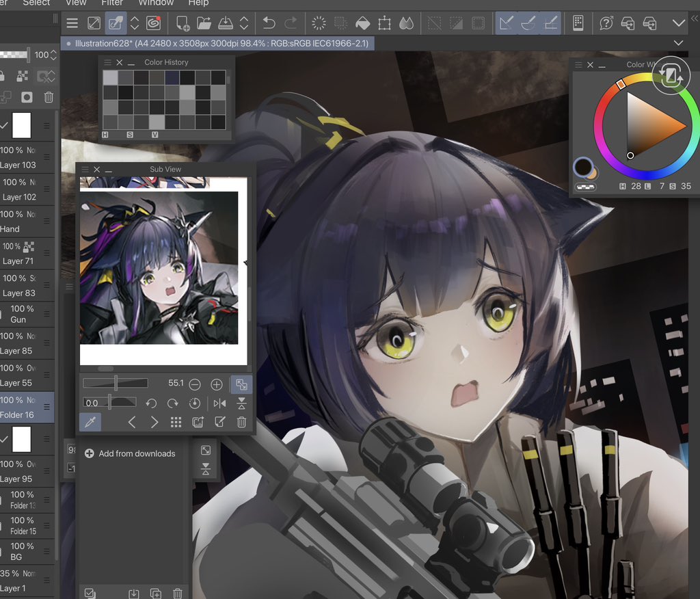Adjust layer opacity stepper arrows
Screen dimensions: 700x599
click(53, 55)
